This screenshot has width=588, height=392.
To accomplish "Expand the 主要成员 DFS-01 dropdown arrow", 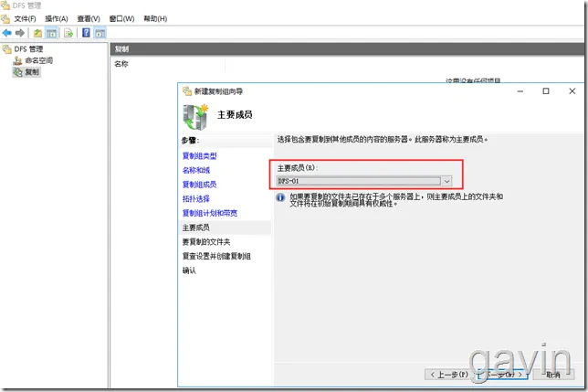I will [446, 181].
